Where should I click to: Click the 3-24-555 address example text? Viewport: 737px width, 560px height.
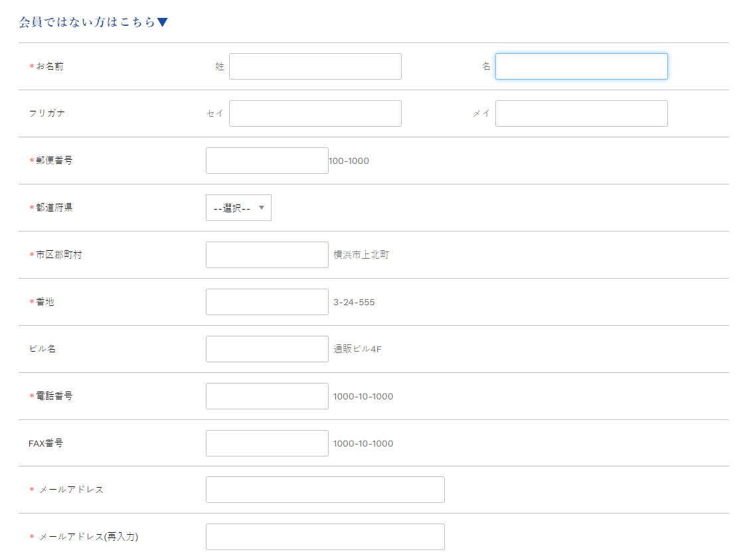click(354, 303)
